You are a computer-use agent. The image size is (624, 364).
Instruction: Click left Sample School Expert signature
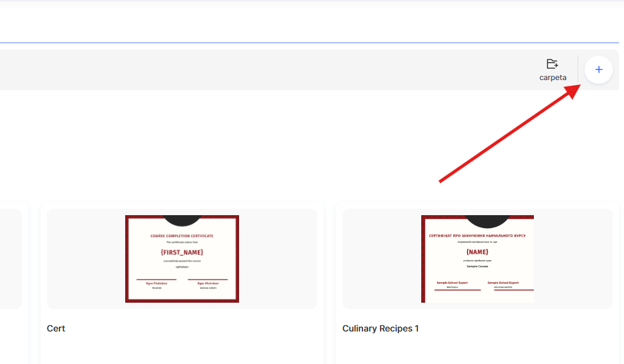point(452,283)
